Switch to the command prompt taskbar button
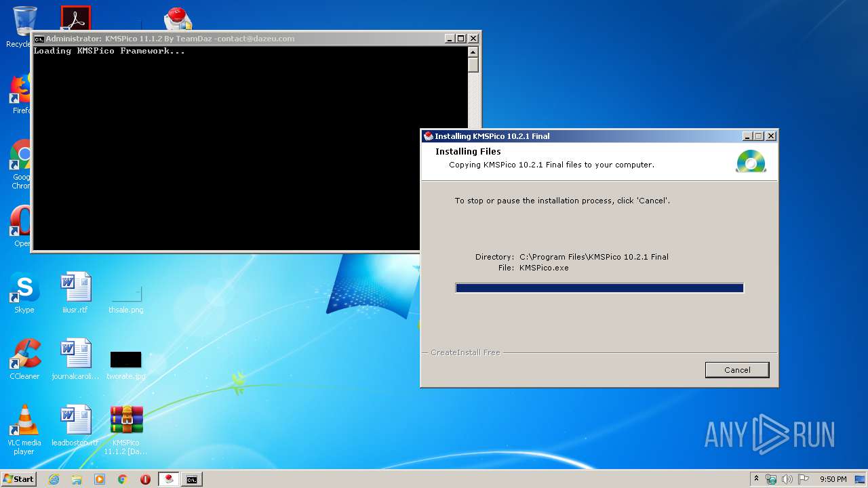 [192, 479]
